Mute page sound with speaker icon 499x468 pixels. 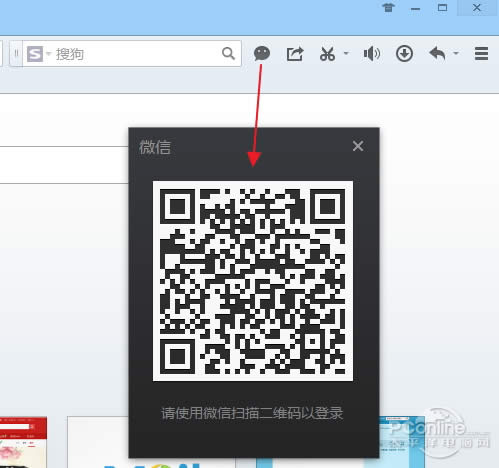pyautogui.click(x=372, y=54)
